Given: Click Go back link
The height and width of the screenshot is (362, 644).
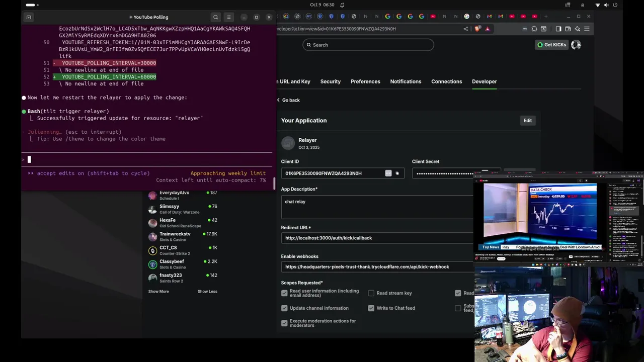Looking at the screenshot, I should [x=288, y=100].
